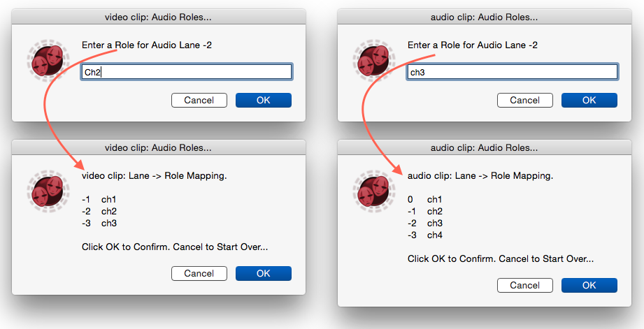Viewport: 644px width, 329px height.
Task: Click the role text field containing ch3
Action: click(x=513, y=72)
